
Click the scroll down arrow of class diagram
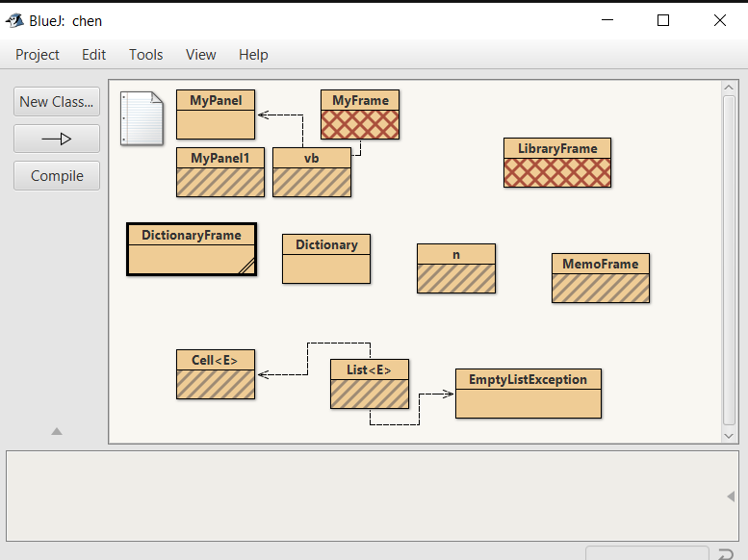tap(729, 435)
